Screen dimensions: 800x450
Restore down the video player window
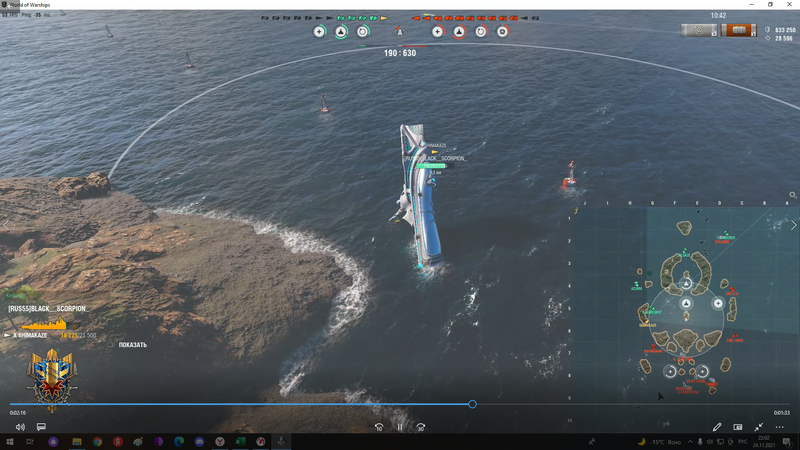770,5
